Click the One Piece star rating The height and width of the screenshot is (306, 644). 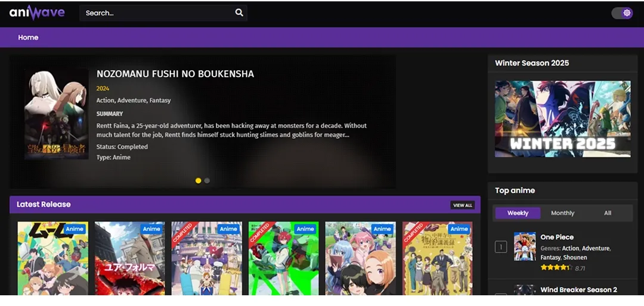pos(556,268)
